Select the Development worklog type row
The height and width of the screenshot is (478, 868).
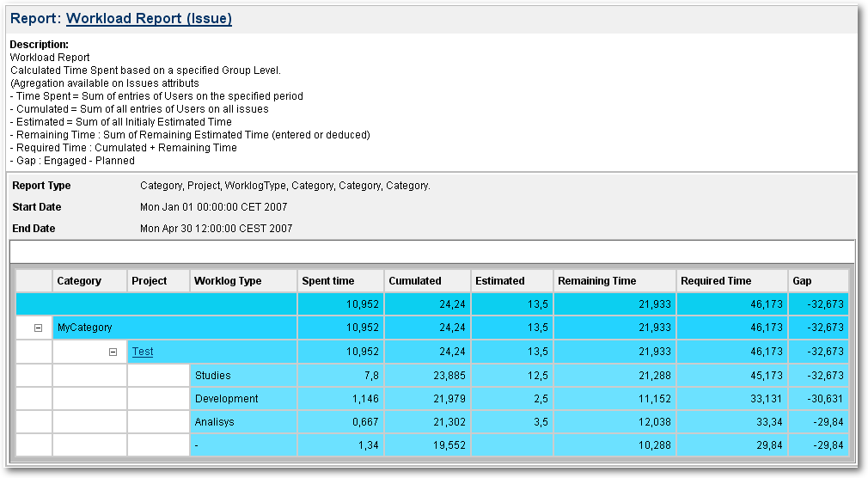click(227, 399)
